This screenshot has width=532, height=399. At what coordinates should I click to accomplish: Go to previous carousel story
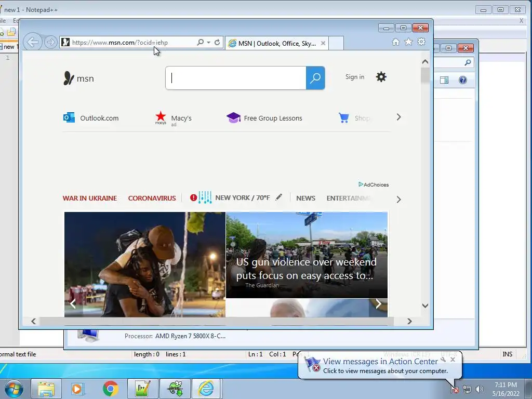[x=73, y=303]
